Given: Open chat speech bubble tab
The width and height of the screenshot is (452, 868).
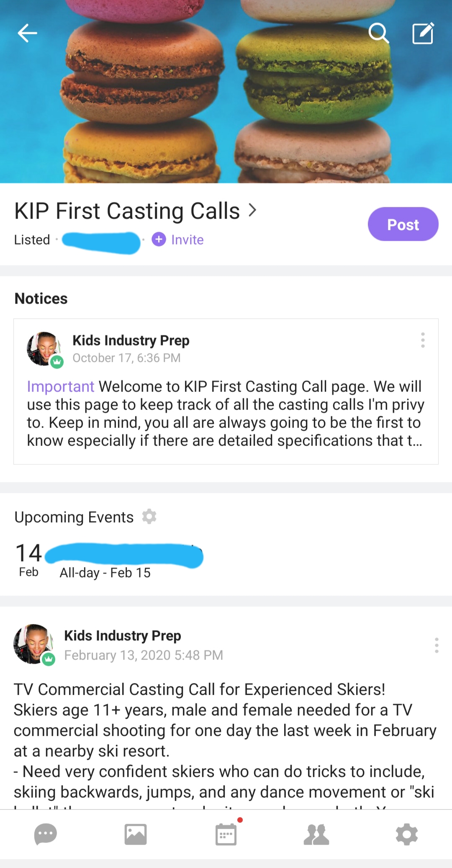Looking at the screenshot, I should click(x=45, y=834).
